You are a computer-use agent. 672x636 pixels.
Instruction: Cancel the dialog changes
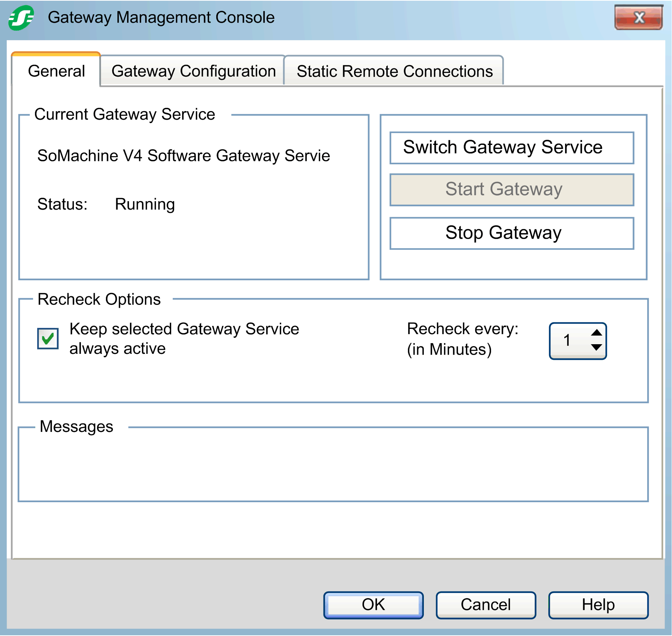click(x=486, y=605)
